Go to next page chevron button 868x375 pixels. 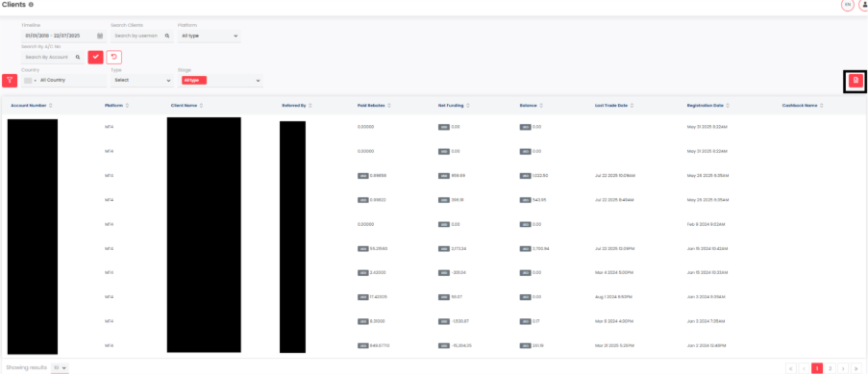[843, 368]
